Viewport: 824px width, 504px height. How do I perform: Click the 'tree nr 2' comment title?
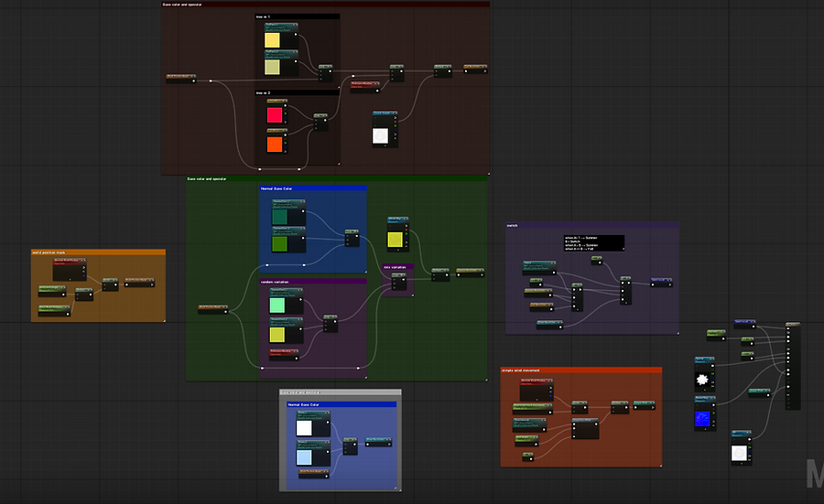[x=263, y=93]
